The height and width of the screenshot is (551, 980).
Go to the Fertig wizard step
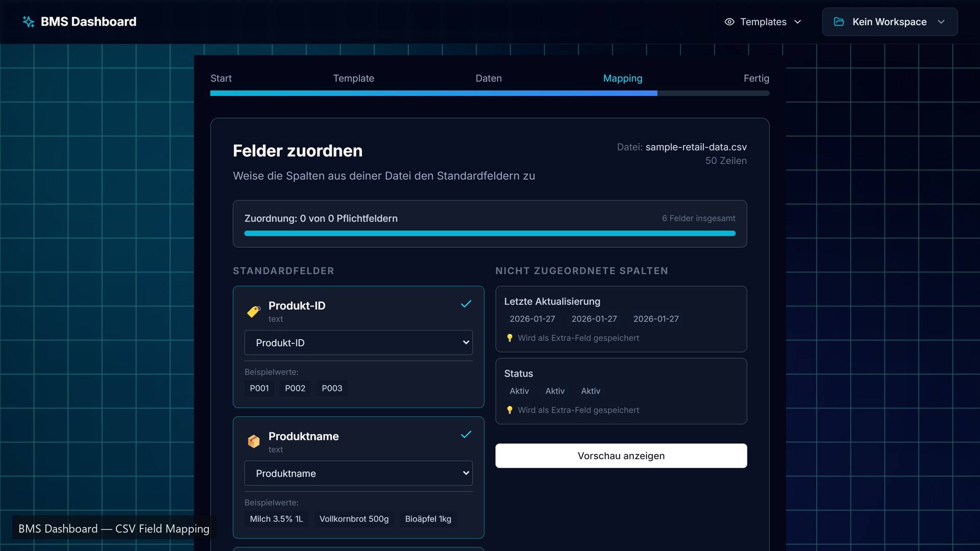tap(756, 78)
